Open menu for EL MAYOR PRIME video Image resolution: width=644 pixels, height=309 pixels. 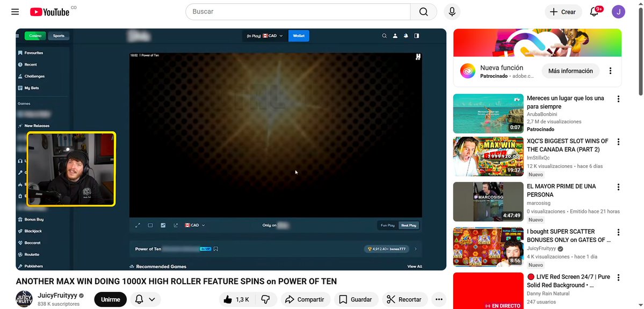[618, 187]
